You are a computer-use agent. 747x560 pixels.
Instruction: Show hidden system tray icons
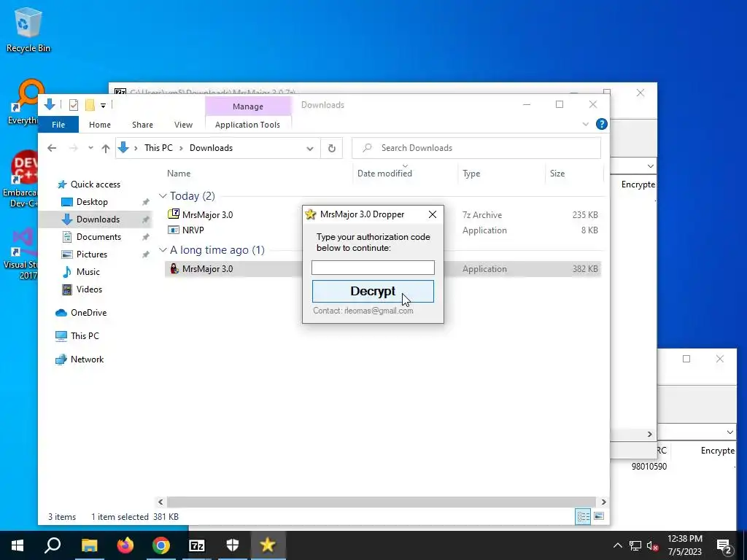[x=617, y=545]
